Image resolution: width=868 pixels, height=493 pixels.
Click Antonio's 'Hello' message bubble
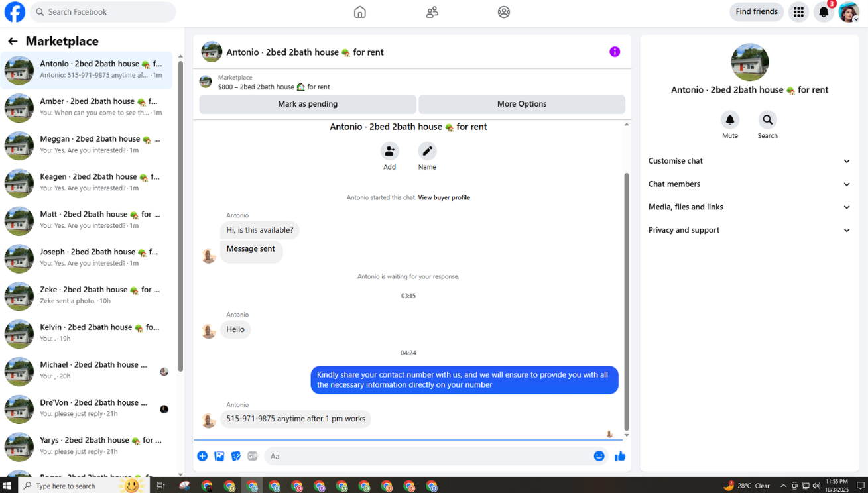(x=235, y=329)
